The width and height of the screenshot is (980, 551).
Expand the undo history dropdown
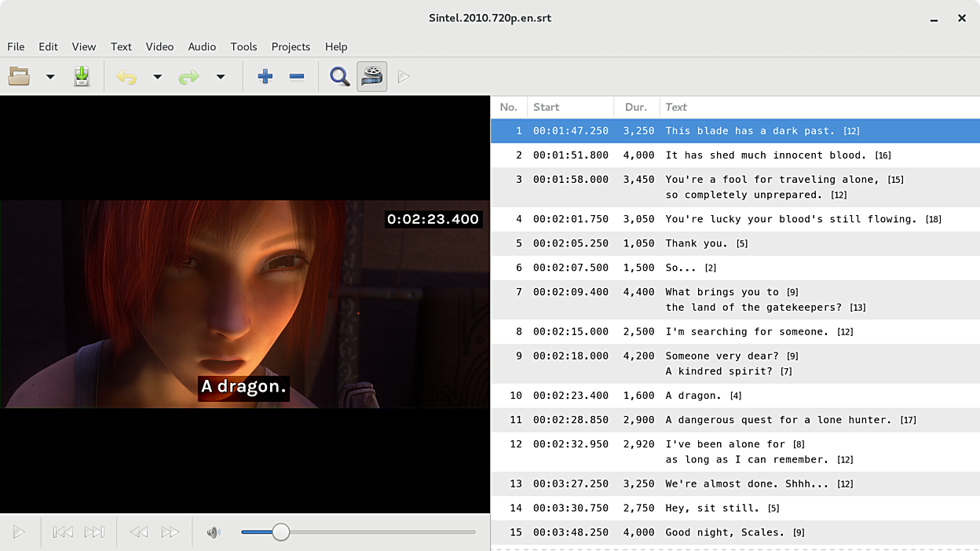pos(157,76)
